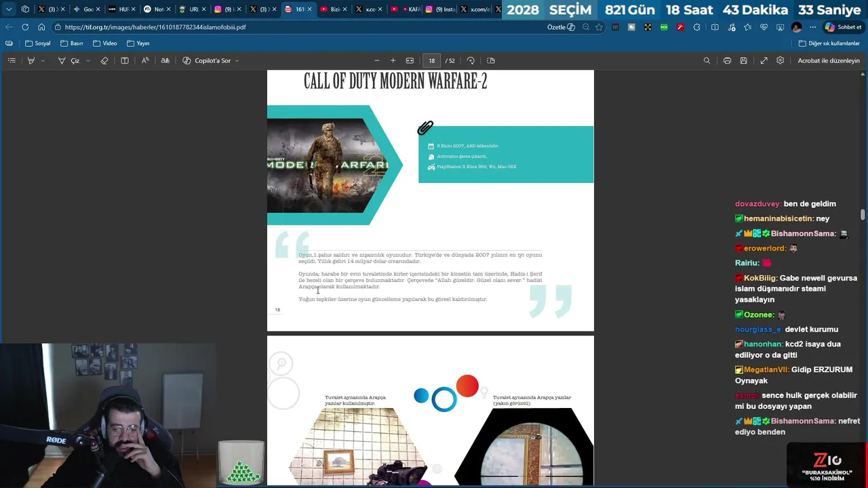The image size is (868, 488).
Task: Select the PDF highlight tool
Action: [x=31, y=60]
